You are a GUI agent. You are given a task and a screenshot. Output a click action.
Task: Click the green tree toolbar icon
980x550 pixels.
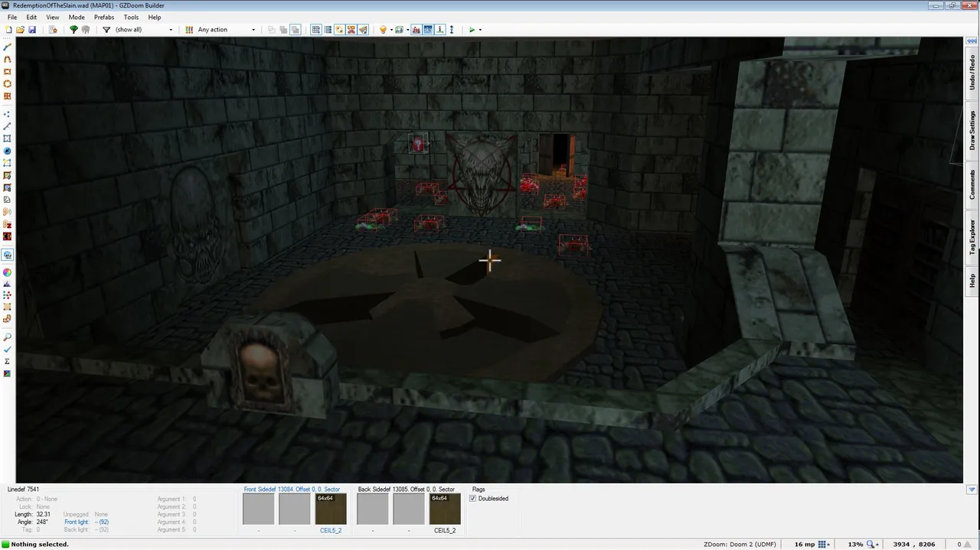(73, 30)
